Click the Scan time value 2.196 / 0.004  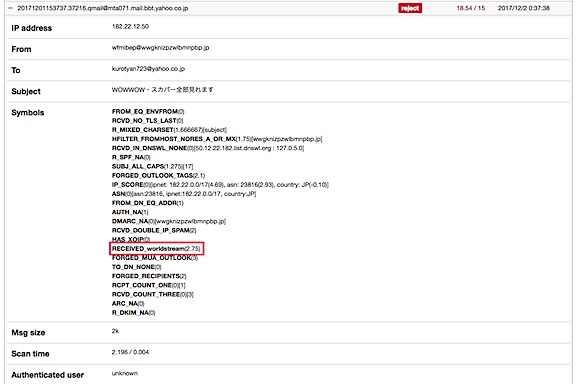tap(130, 352)
